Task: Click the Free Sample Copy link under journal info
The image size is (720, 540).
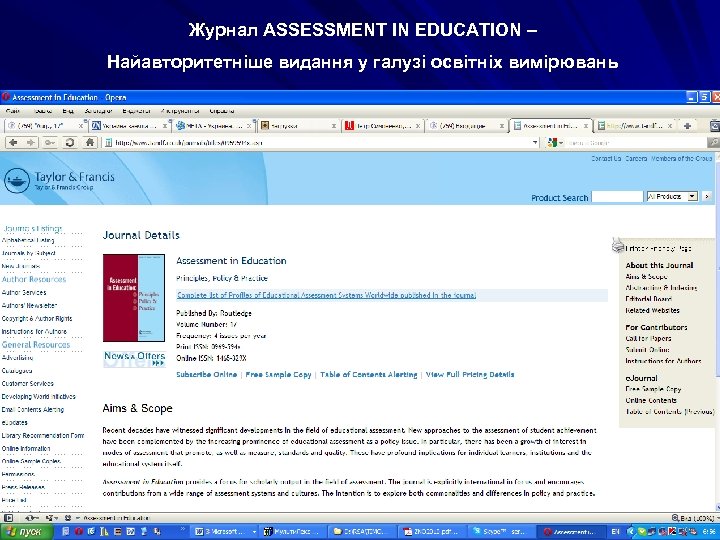Action: point(278,375)
